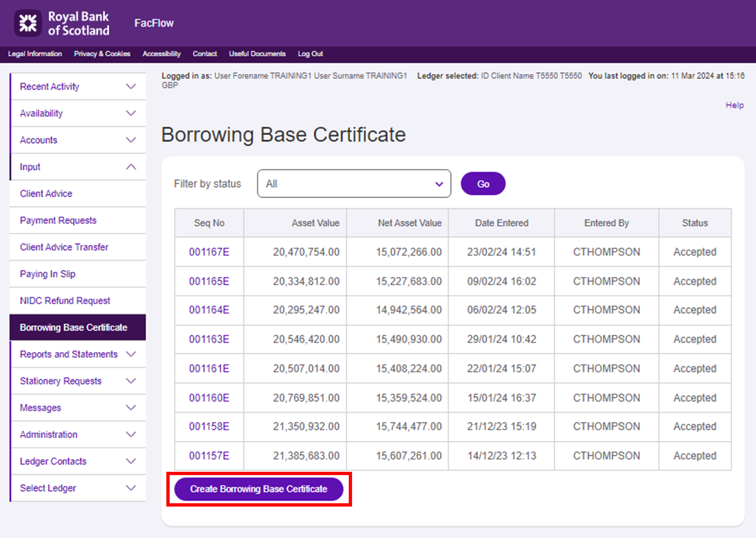Expand the Accounts section chevron
The height and width of the screenshot is (538, 756).
(x=131, y=140)
